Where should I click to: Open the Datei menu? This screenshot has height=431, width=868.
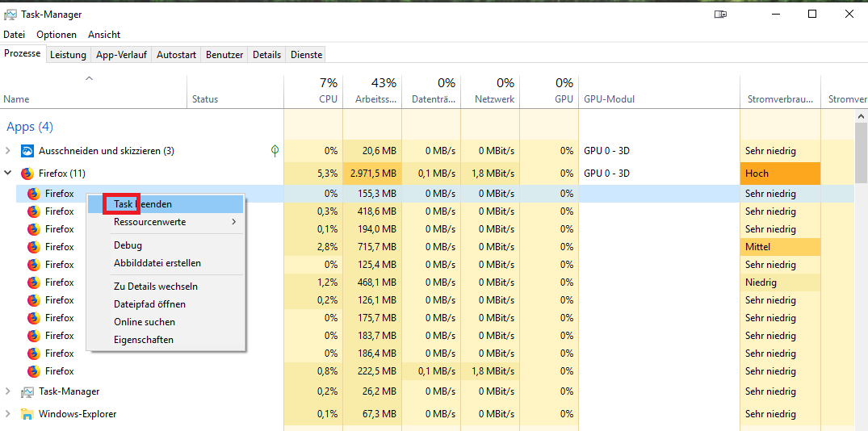(x=15, y=35)
